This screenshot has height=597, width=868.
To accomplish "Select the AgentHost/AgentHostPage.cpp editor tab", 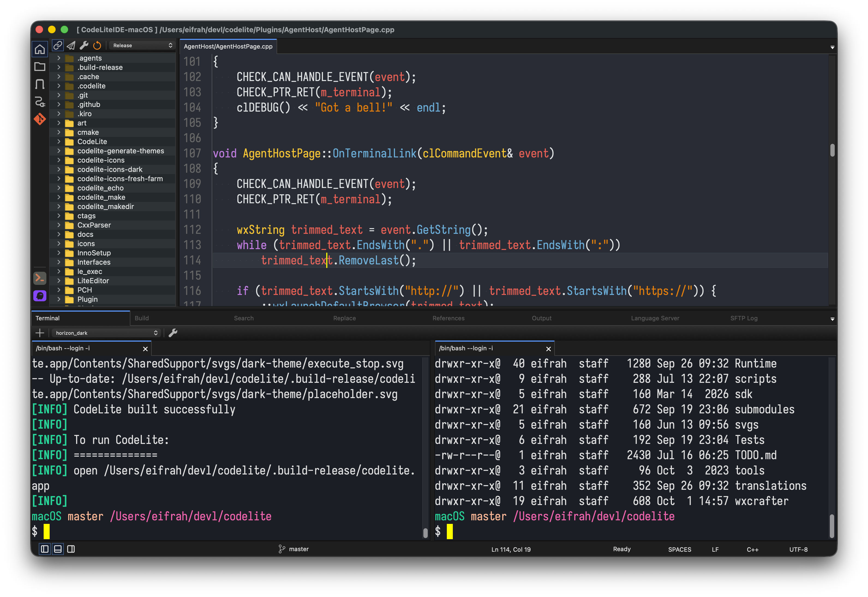I will (x=228, y=46).
